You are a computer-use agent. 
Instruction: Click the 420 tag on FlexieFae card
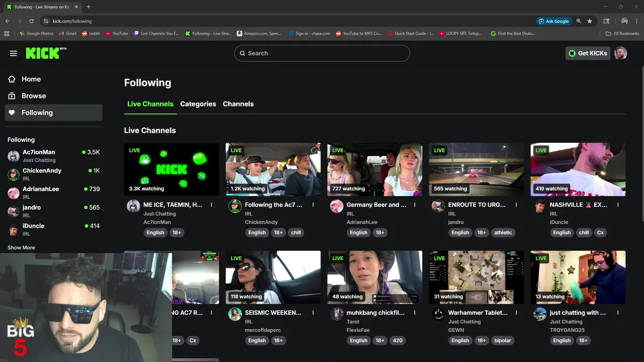point(397,340)
